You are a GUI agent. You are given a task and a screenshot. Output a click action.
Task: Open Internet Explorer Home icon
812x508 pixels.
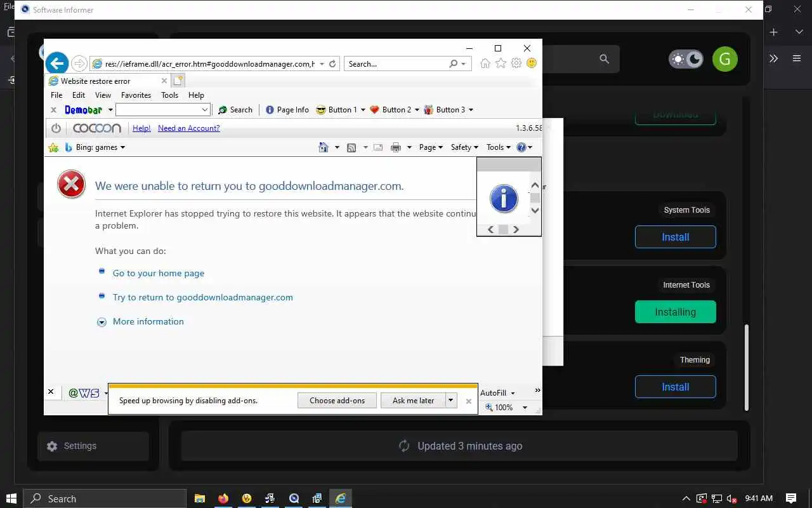point(485,63)
